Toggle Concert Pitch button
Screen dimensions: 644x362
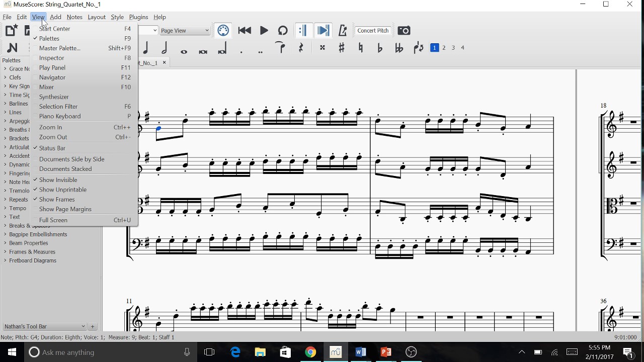coord(373,31)
